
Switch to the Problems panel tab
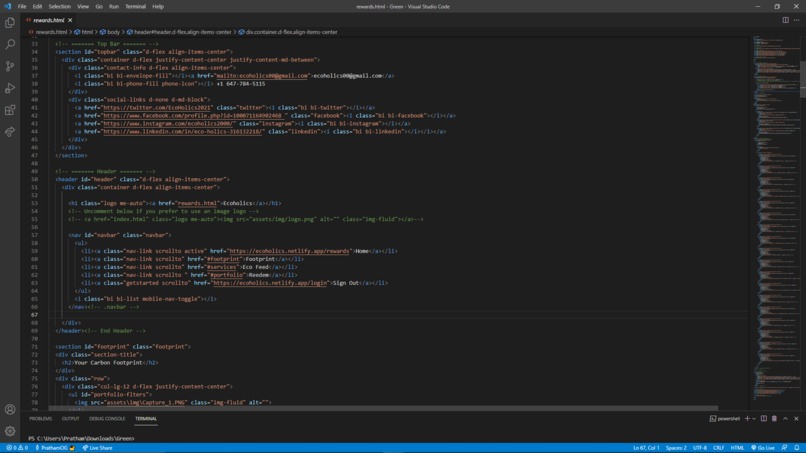(x=40, y=419)
